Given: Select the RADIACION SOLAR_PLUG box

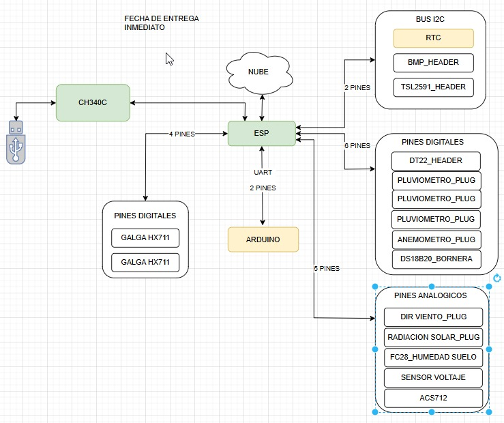Looking at the screenshot, I should 433,337.
